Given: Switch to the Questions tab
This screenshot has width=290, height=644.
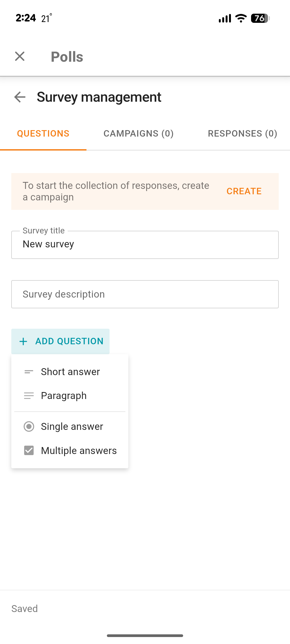Looking at the screenshot, I should (43, 134).
